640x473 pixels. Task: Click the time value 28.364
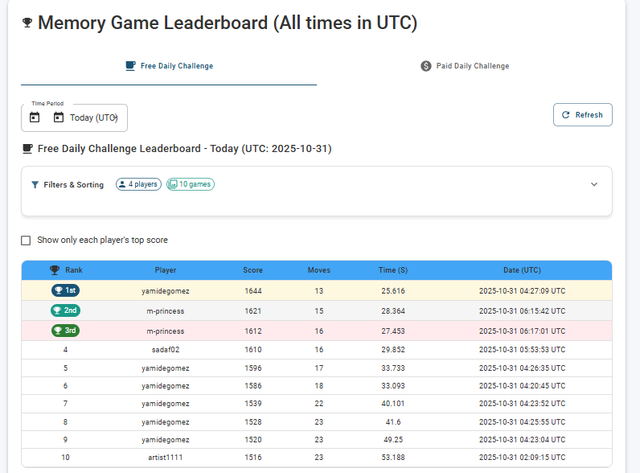[x=393, y=311]
